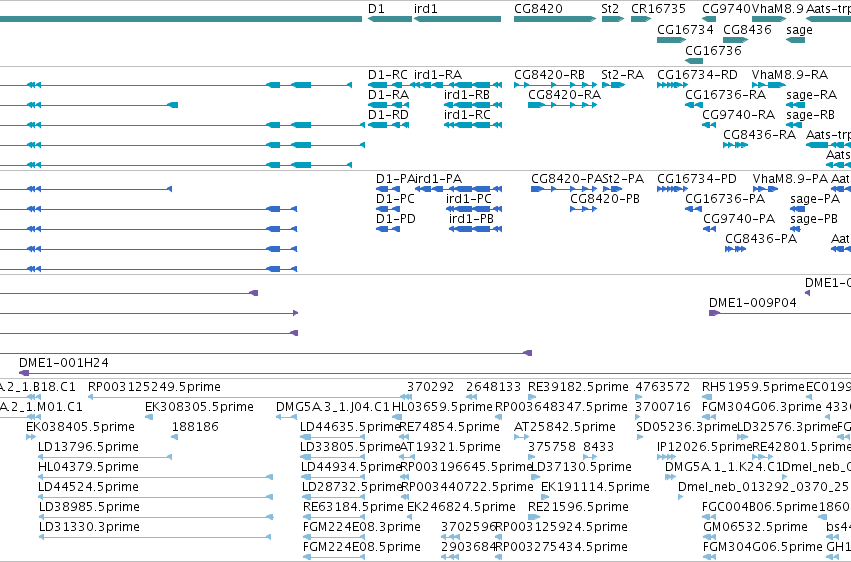Click the CG16736-RA transcript label
Image resolution: width=851 pixels, height=562 pixels.
point(725,95)
